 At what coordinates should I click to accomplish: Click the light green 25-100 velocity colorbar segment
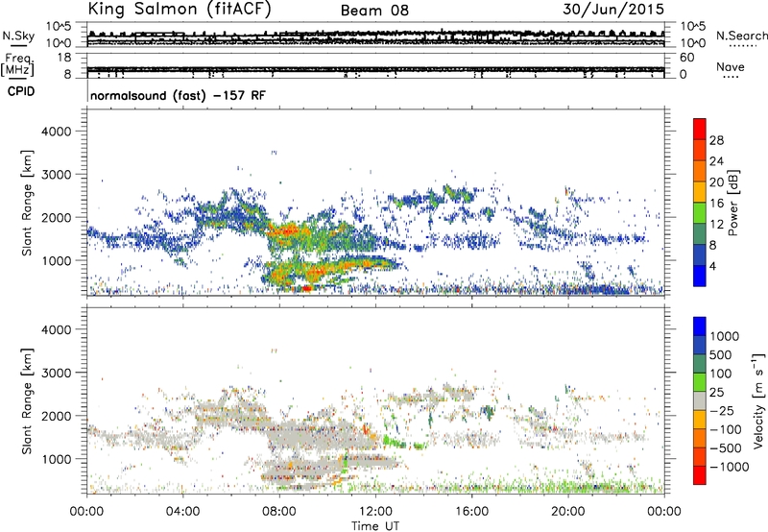(x=700, y=382)
